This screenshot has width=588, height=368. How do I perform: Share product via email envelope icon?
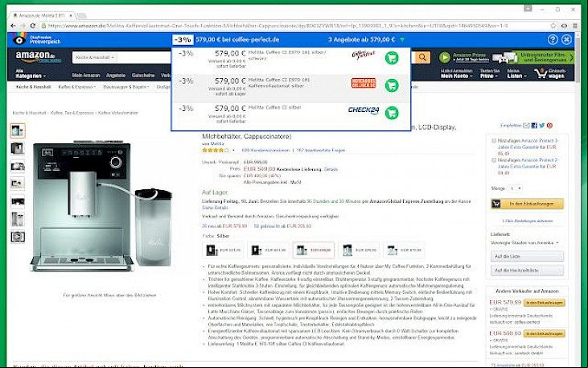[527, 126]
